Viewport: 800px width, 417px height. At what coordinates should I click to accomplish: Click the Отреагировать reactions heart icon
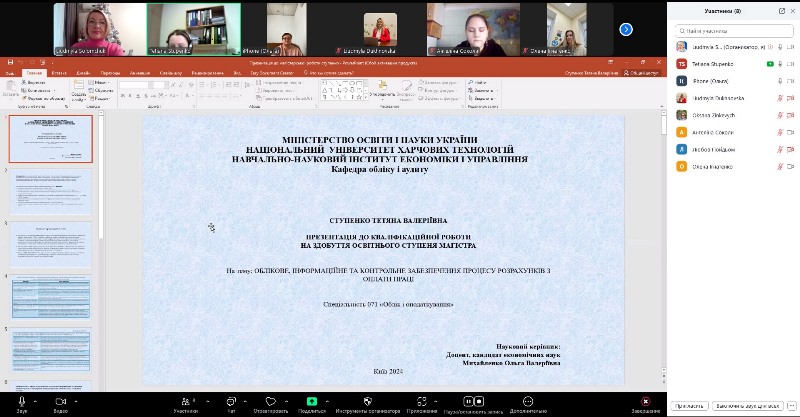click(270, 401)
